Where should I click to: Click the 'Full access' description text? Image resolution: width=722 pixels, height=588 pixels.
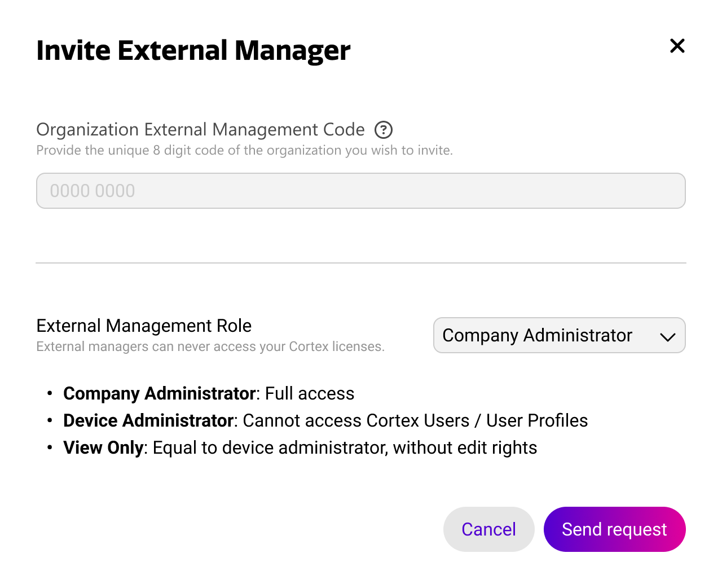[x=310, y=393]
